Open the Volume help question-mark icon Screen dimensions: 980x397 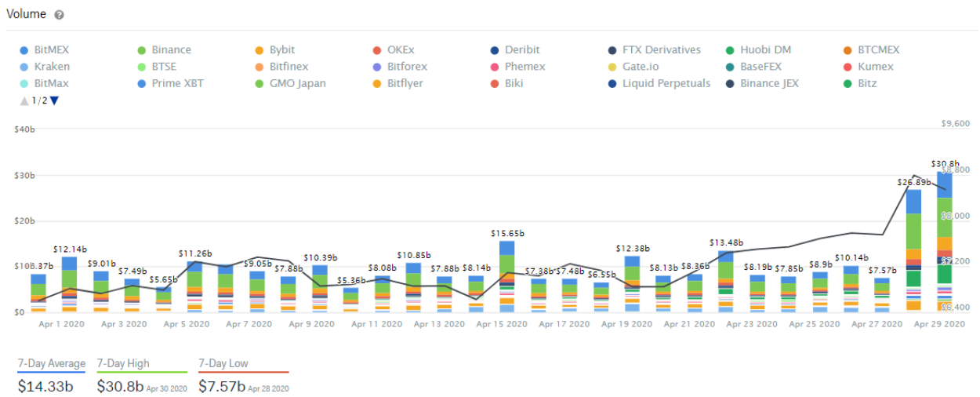[60, 15]
